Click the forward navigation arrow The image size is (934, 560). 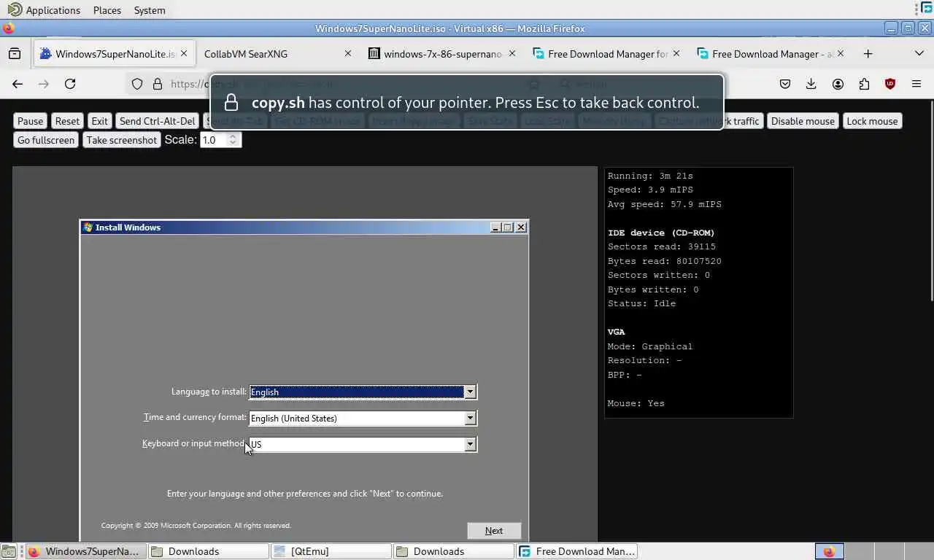44,84
